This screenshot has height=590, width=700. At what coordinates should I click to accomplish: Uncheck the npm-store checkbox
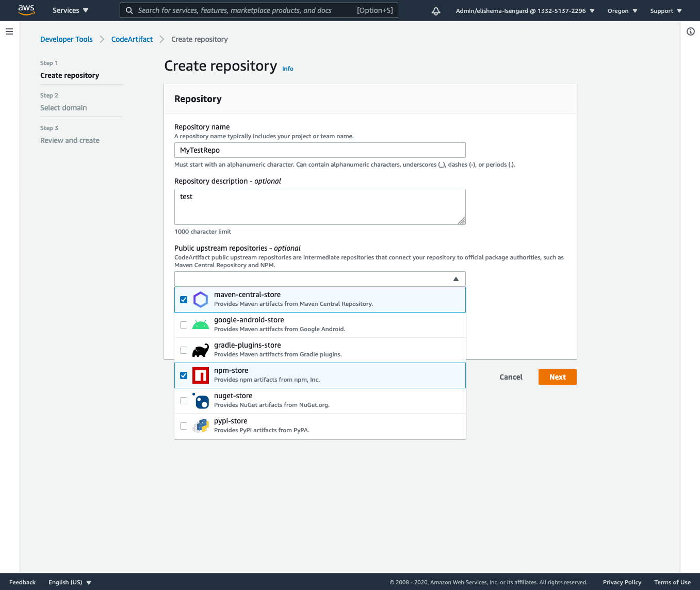[184, 375]
